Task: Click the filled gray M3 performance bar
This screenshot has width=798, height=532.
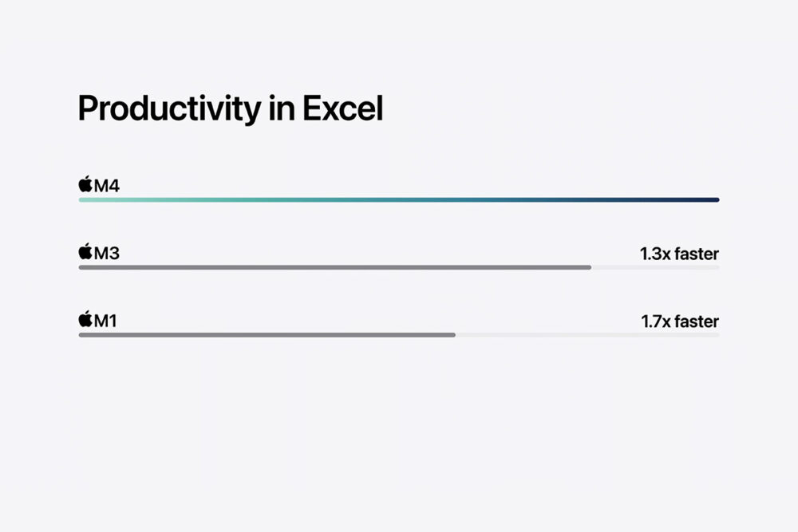Action: [x=335, y=267]
